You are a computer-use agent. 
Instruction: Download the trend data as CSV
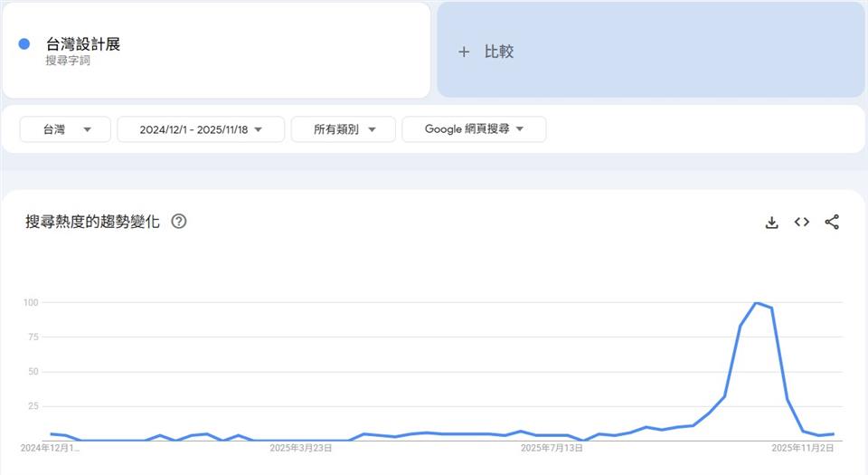pos(771,223)
